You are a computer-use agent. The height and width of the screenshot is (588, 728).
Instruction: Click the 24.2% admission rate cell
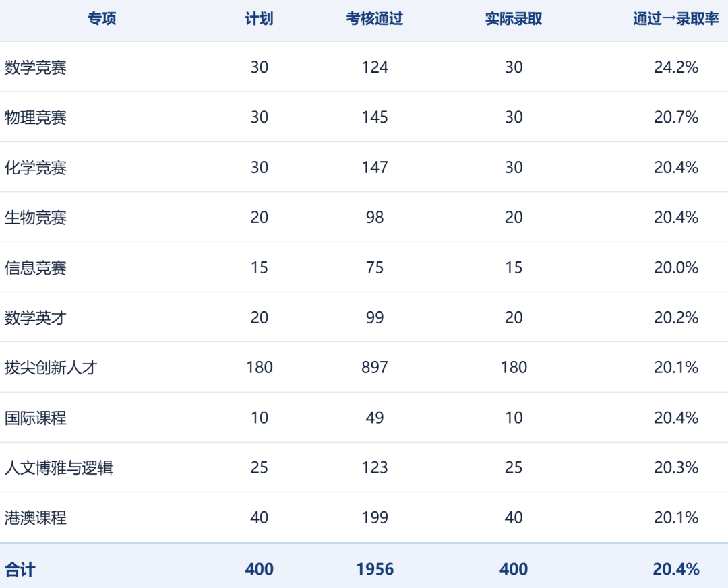coord(676,68)
